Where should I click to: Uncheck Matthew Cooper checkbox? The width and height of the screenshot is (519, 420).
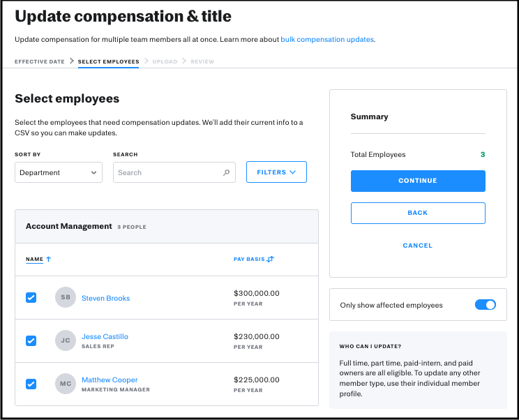(31, 384)
